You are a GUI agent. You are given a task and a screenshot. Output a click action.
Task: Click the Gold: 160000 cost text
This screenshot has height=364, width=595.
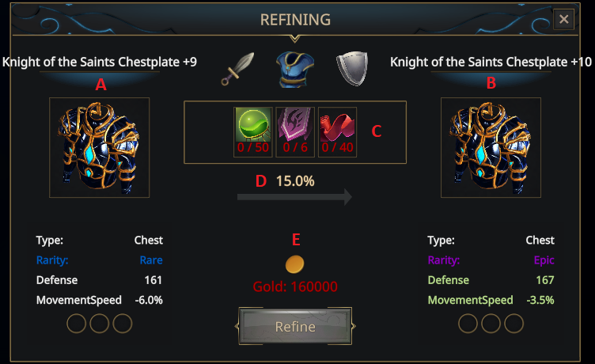(295, 286)
